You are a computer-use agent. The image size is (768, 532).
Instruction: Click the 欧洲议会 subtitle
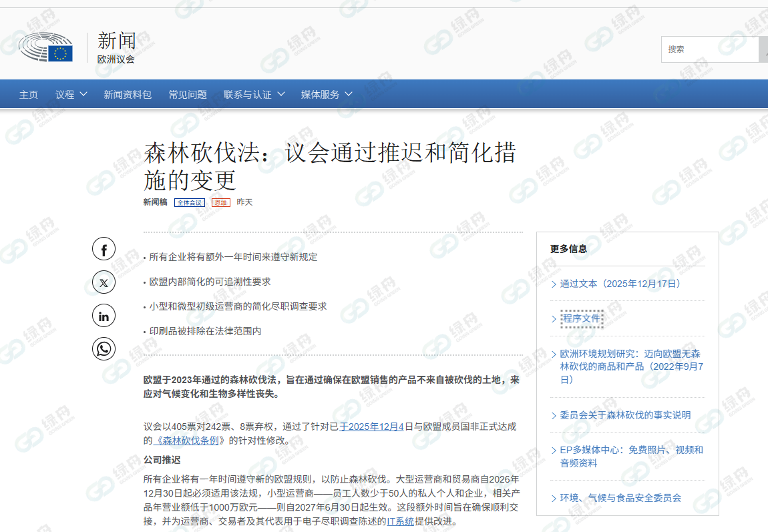click(x=116, y=59)
